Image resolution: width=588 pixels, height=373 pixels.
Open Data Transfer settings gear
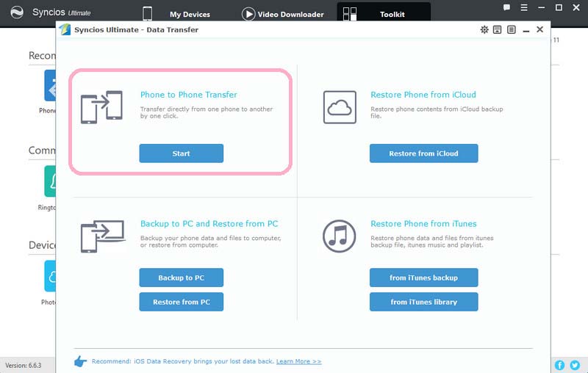click(484, 29)
